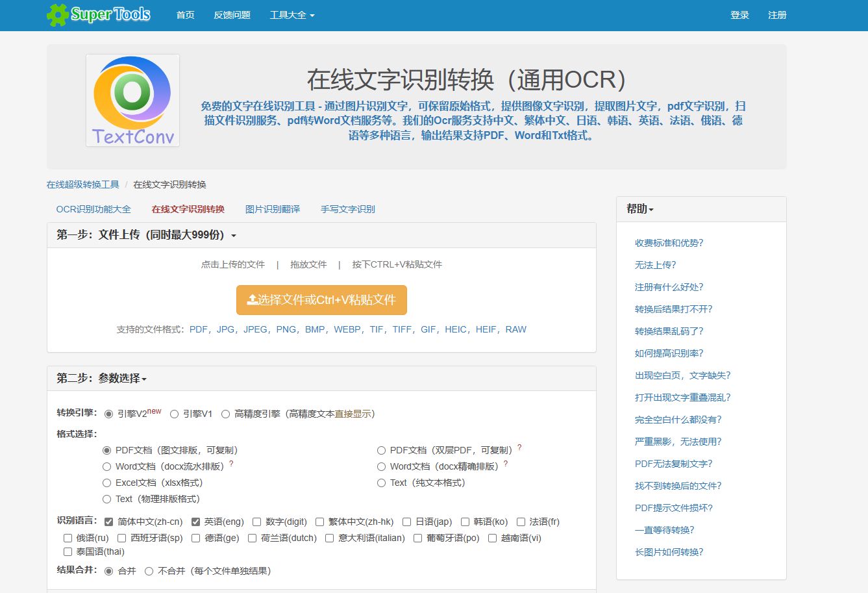Enable 法语(fr) language
Screen dimensions: 868x593
pos(521,522)
